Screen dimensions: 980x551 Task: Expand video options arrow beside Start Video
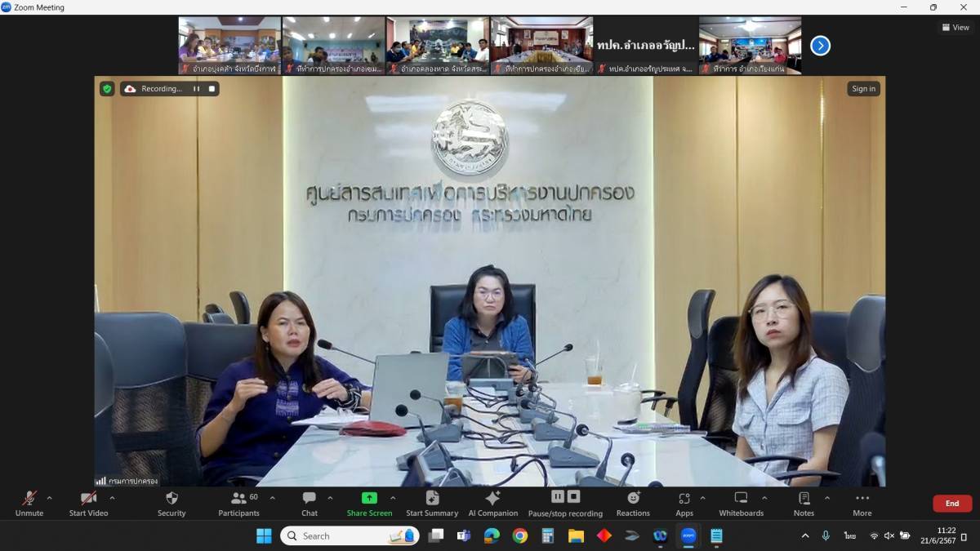pyautogui.click(x=112, y=498)
